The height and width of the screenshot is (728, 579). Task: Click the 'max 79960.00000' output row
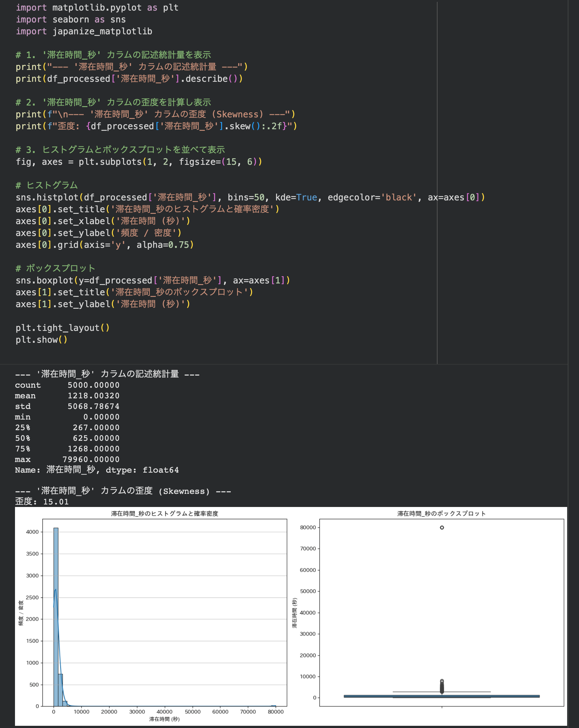[x=67, y=460]
